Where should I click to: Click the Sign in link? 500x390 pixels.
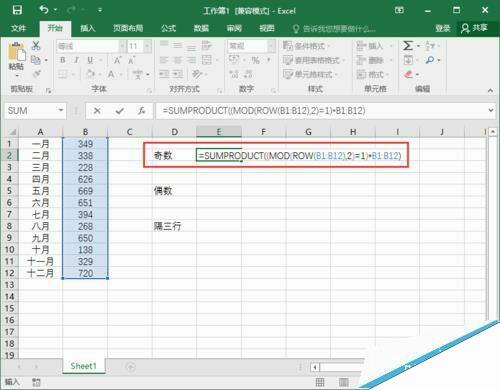(443, 28)
